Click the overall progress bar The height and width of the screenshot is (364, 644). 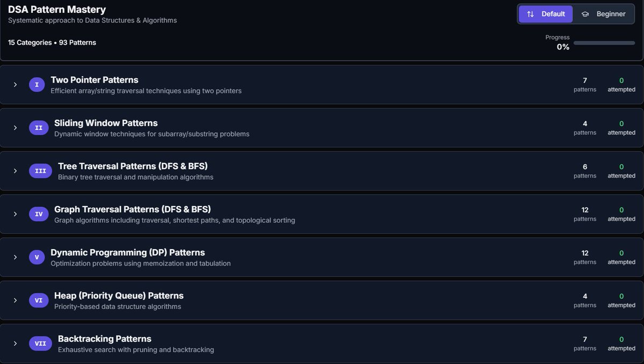pos(604,42)
